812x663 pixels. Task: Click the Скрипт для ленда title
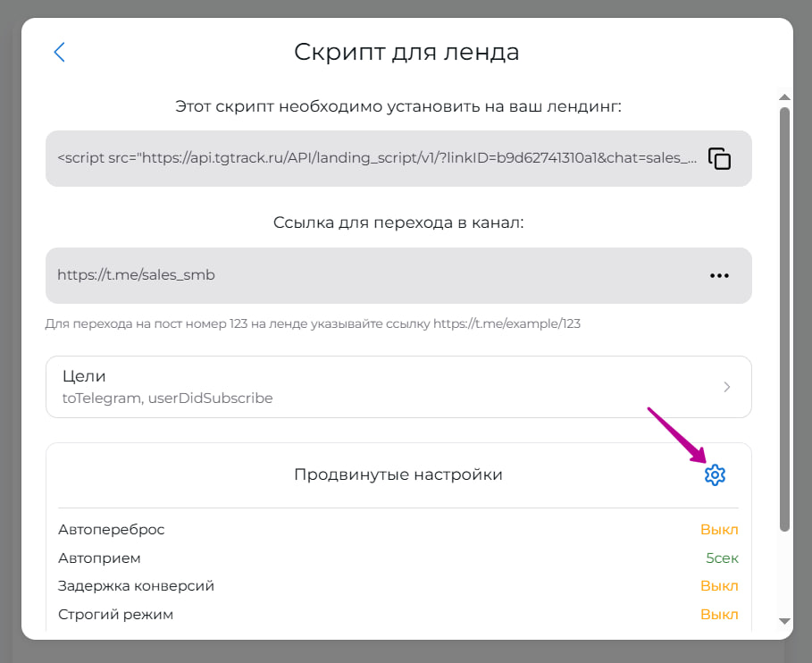click(x=406, y=52)
